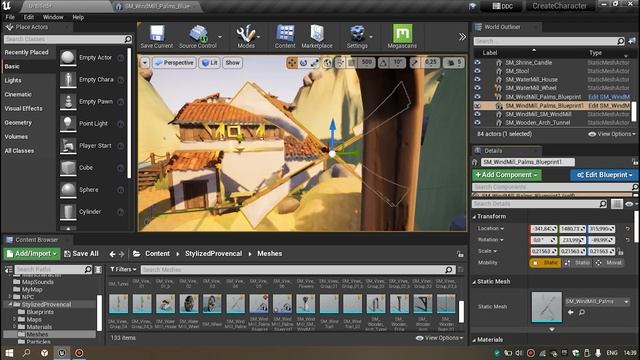Screen dimensions: 640x360
Task: Open the Lit view mode dropdown
Action: (210, 63)
